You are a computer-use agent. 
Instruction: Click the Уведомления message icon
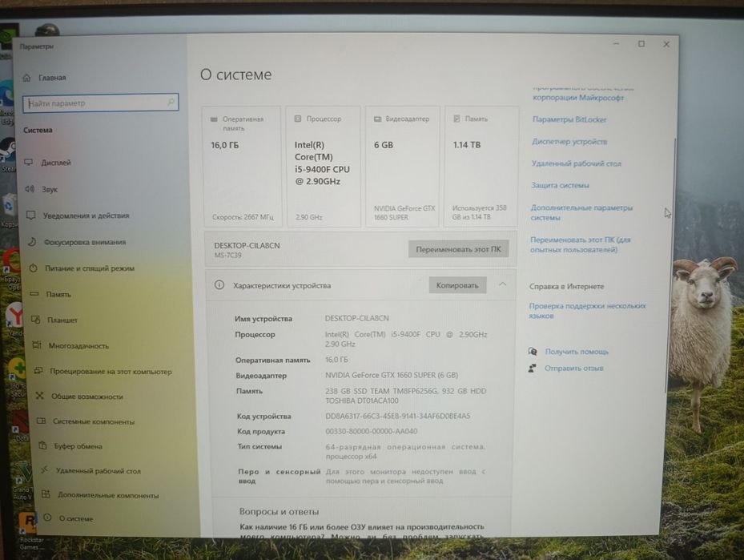click(x=31, y=215)
